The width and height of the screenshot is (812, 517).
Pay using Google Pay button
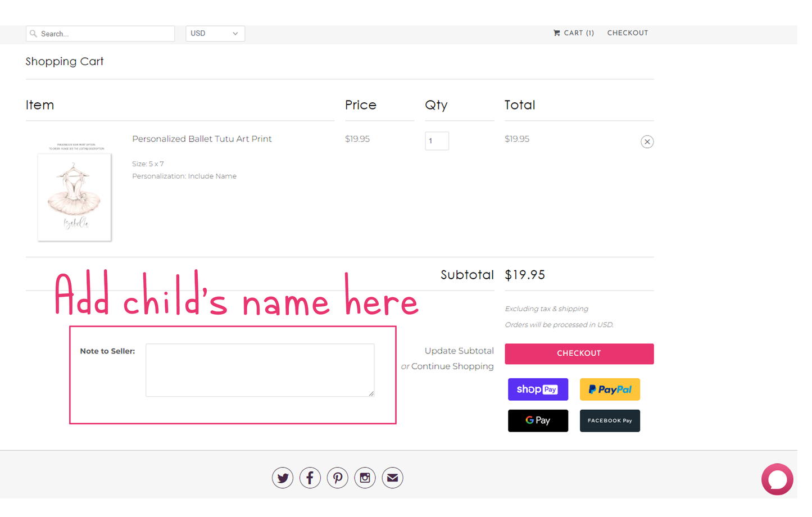click(x=538, y=420)
